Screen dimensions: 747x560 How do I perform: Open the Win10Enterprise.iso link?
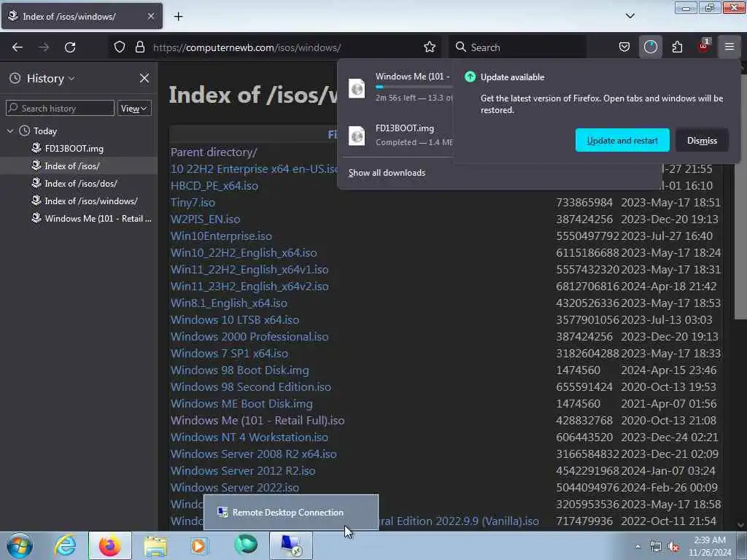[x=222, y=236]
